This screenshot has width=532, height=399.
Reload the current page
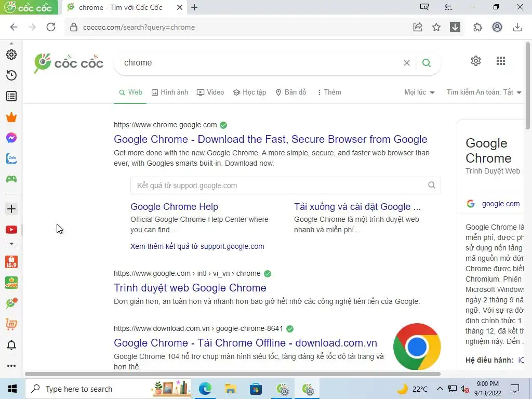pyautogui.click(x=51, y=27)
